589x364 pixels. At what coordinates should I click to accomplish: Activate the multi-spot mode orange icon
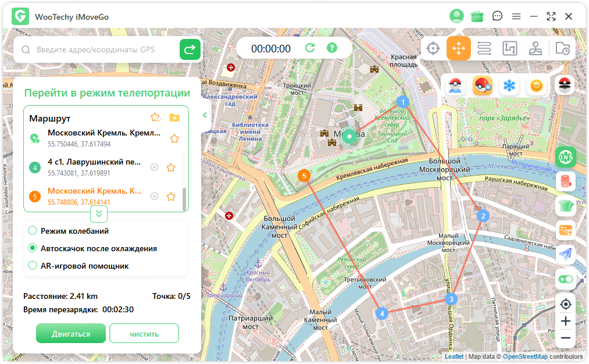click(x=459, y=48)
